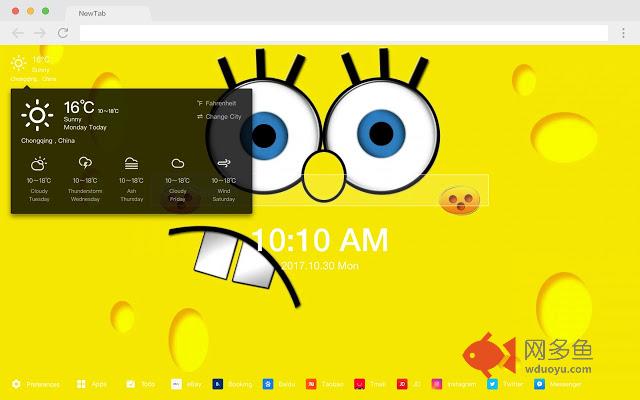Select Saturday's wind forecast icon

point(224,163)
